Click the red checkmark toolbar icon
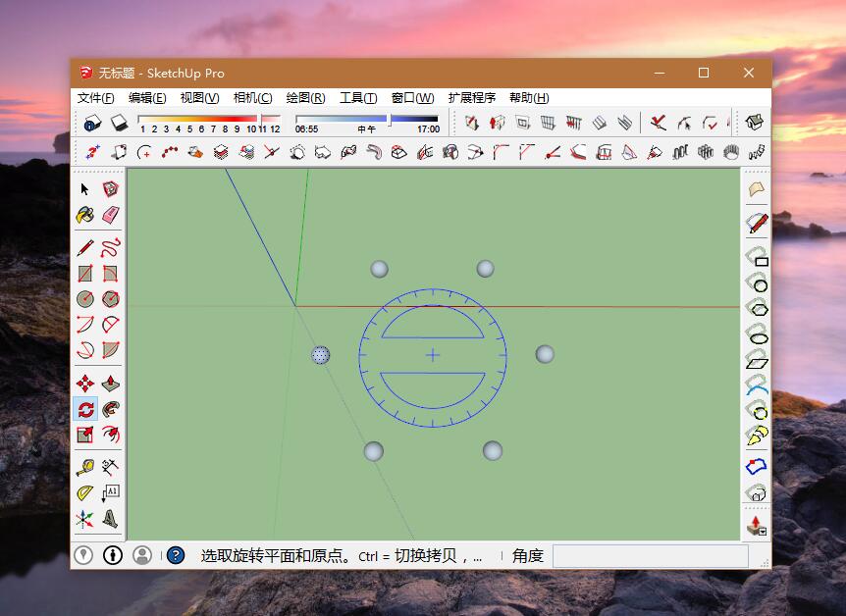846x616 pixels. coord(658,123)
